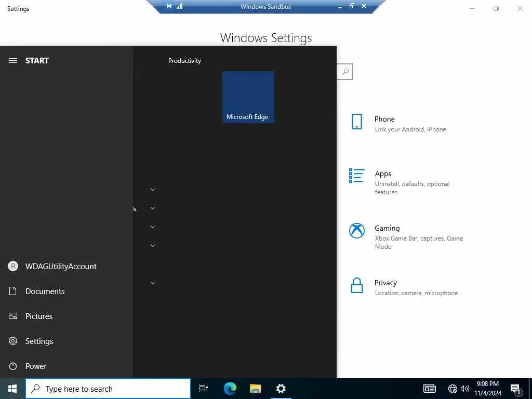The width and height of the screenshot is (532, 399).
Task: Open Task View from taskbar
Action: [204, 389]
